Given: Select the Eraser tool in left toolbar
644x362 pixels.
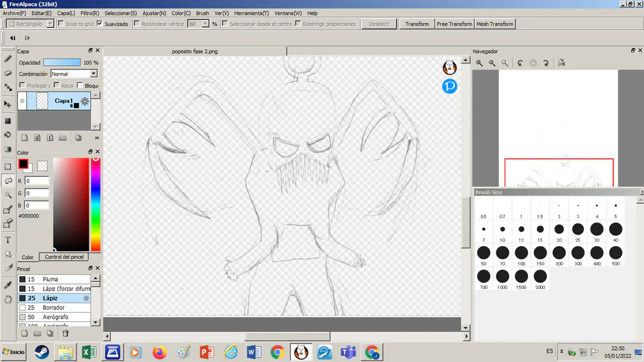Looking at the screenshot, I should [x=8, y=73].
